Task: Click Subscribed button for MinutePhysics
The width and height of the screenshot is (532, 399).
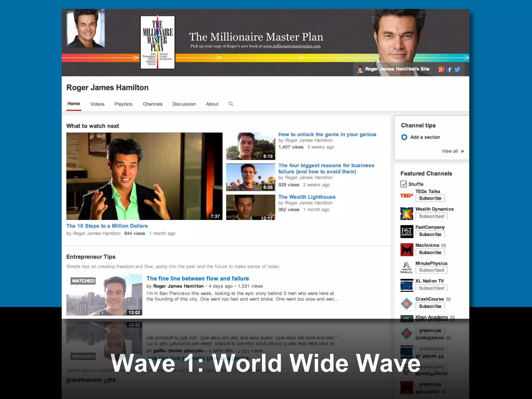Action: [x=431, y=270]
